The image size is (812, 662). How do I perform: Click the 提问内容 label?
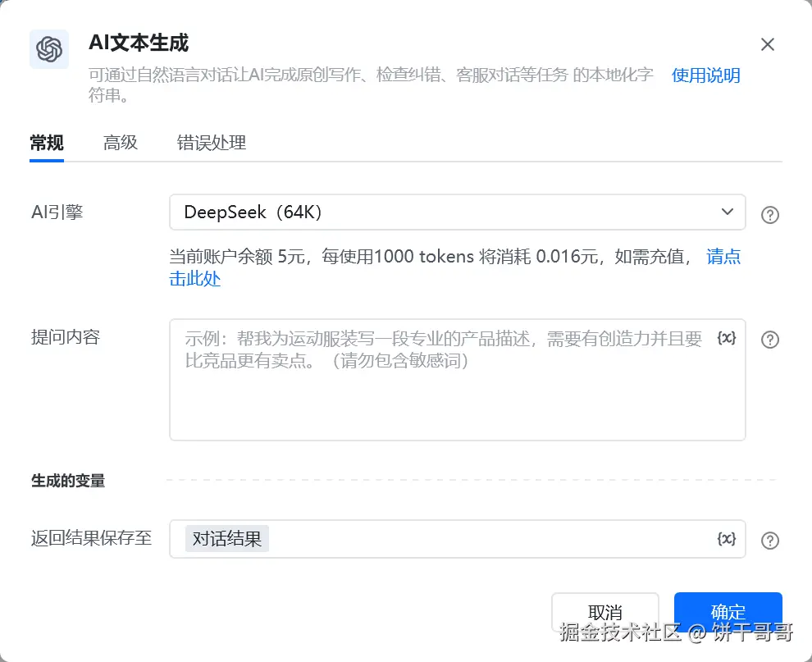pyautogui.click(x=66, y=337)
